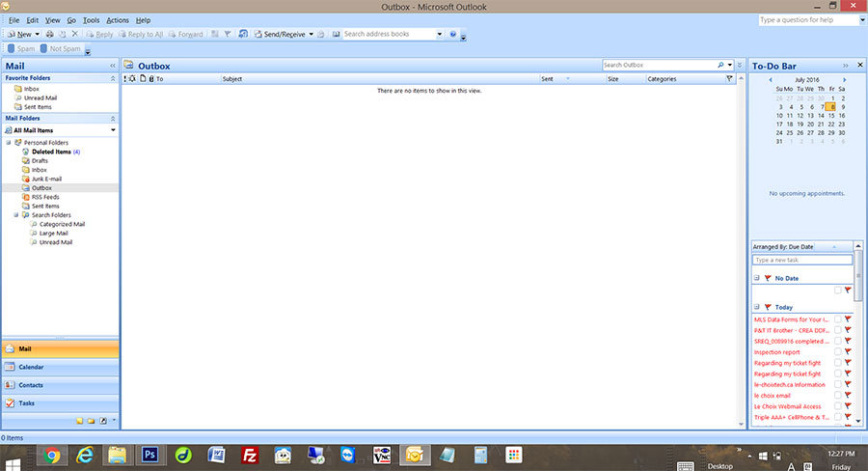The height and width of the screenshot is (471, 868).
Task: Open the Tools menu
Action: [92, 20]
